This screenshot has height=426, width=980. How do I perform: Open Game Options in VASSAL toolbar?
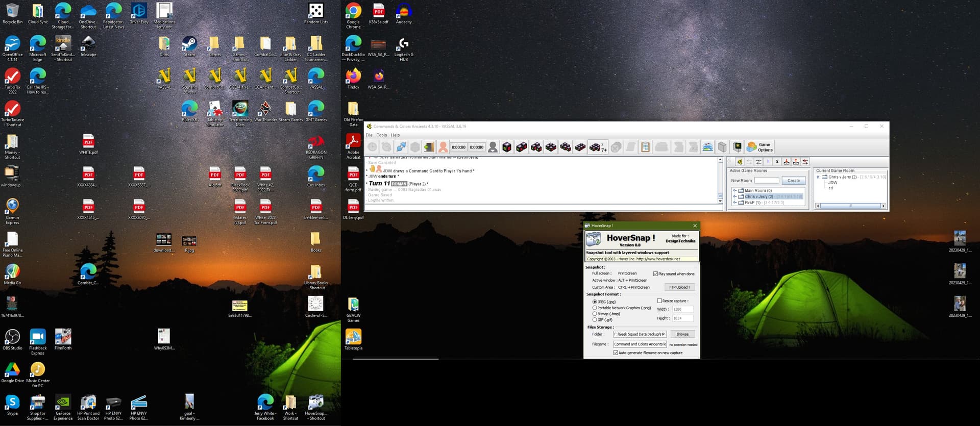(x=759, y=147)
